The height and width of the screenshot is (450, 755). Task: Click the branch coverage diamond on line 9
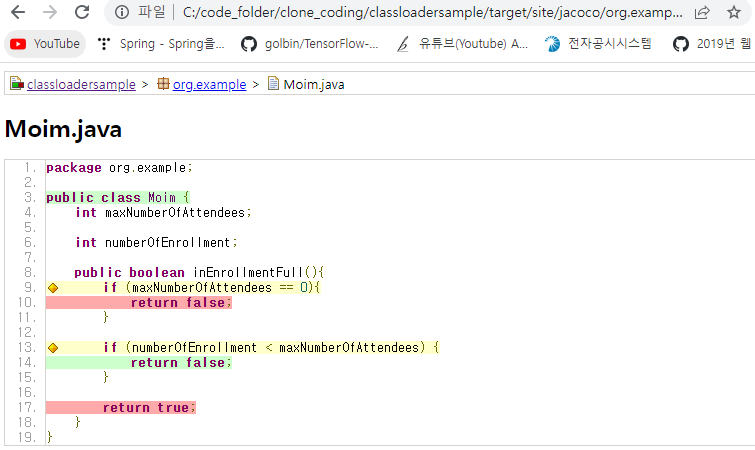pyautogui.click(x=53, y=288)
